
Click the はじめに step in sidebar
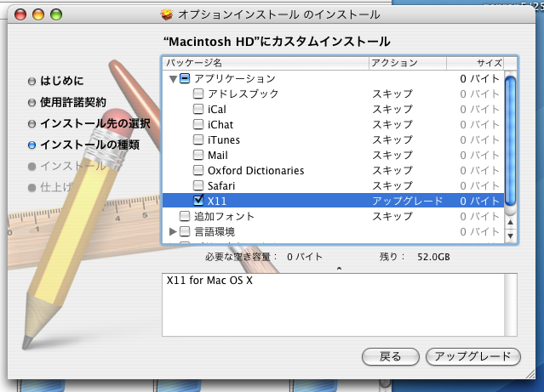click(62, 81)
